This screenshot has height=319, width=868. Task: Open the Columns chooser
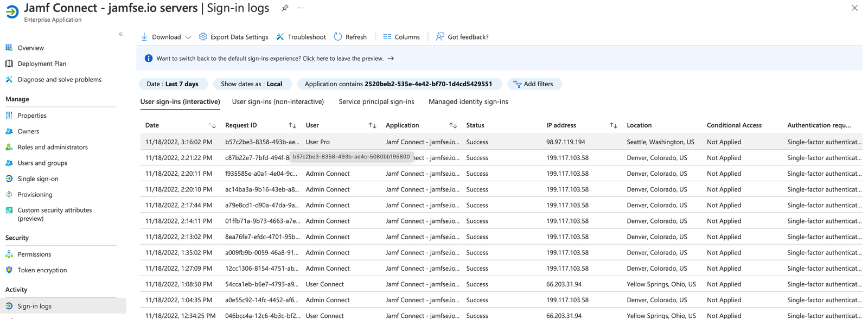[x=401, y=37]
